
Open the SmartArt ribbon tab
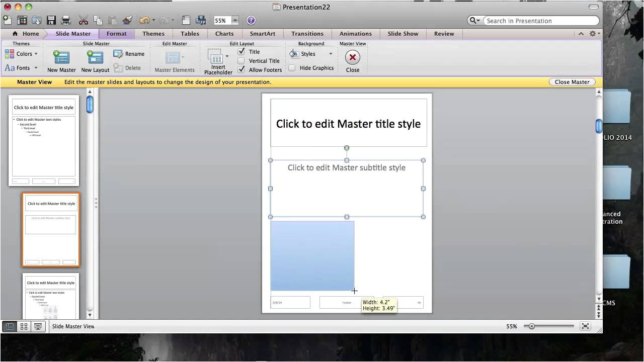coord(262,34)
